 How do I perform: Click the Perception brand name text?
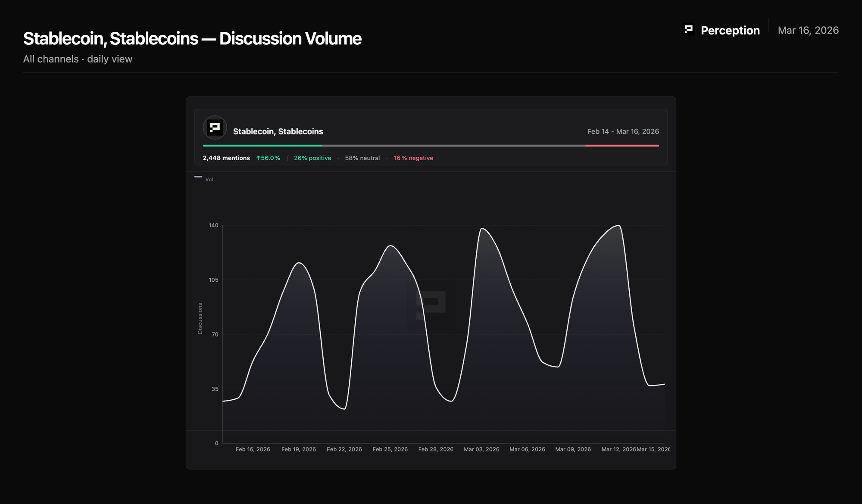[x=730, y=31]
